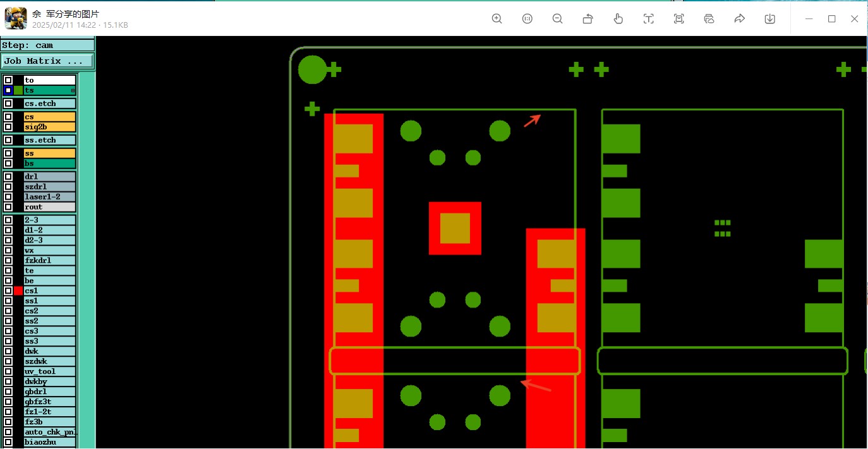Click the image scan/identify icon
The image size is (868, 449).
[x=679, y=19]
